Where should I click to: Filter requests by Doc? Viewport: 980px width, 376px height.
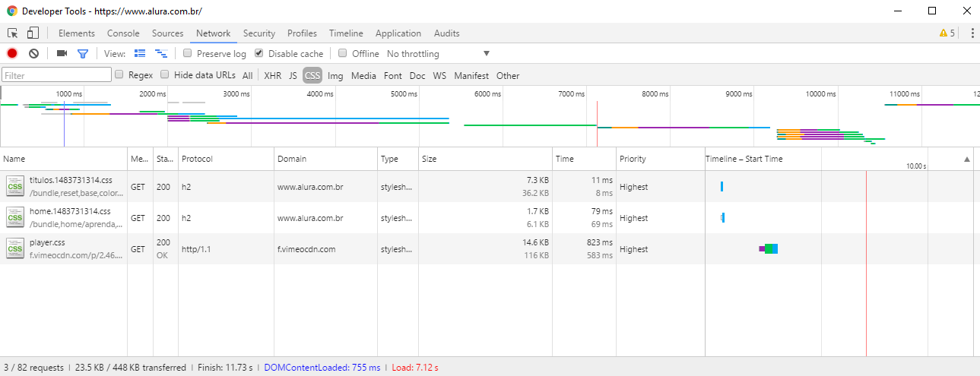tap(417, 75)
